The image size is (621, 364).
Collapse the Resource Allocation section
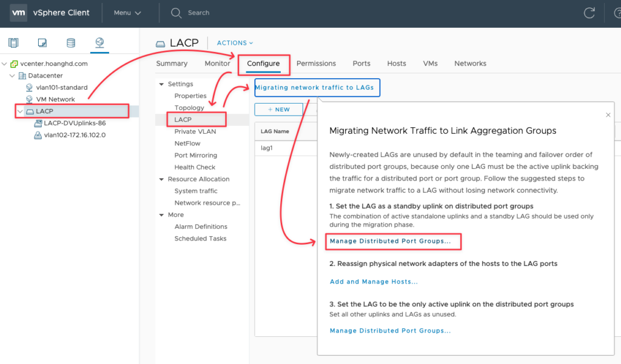click(161, 179)
